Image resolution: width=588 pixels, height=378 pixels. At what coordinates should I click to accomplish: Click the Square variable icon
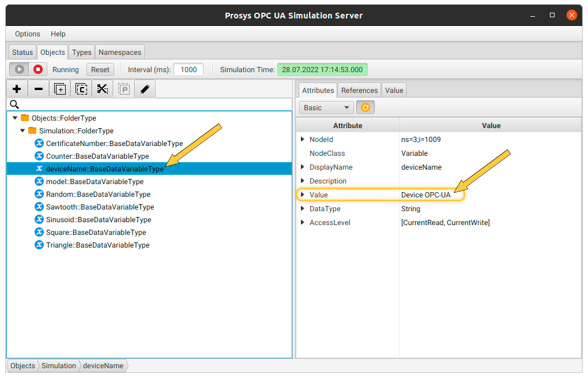click(x=39, y=232)
